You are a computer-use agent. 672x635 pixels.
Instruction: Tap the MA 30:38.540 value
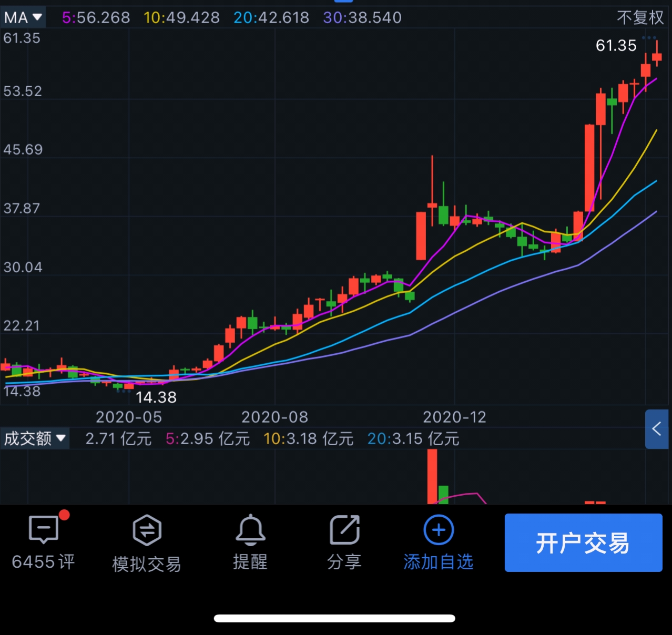tap(362, 17)
